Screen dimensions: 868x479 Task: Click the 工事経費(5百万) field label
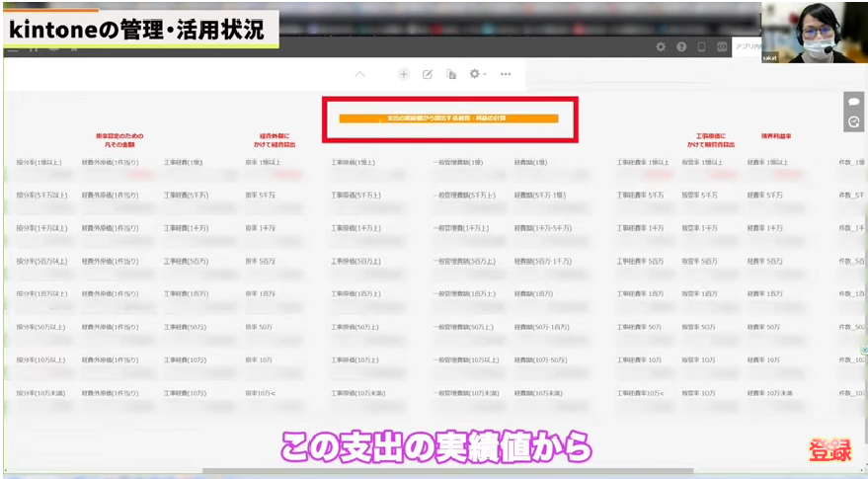coord(186,261)
